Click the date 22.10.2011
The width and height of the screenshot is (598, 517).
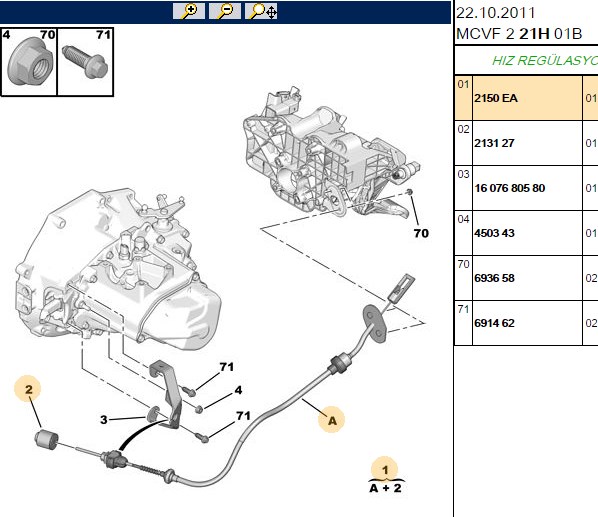(x=495, y=13)
